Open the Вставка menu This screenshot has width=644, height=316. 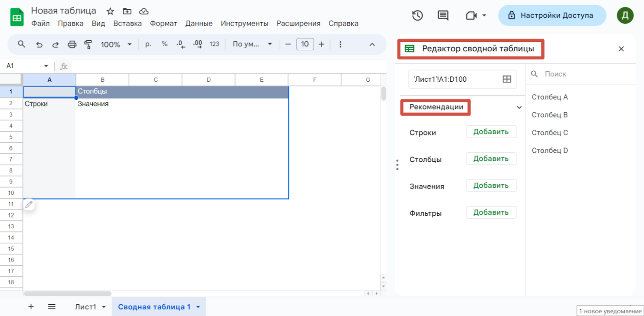tap(127, 23)
